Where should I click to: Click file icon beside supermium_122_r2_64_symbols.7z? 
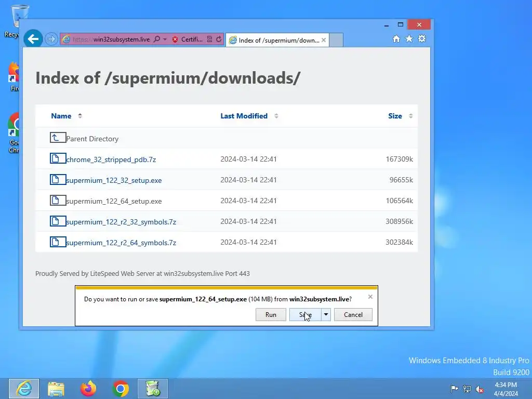click(58, 242)
